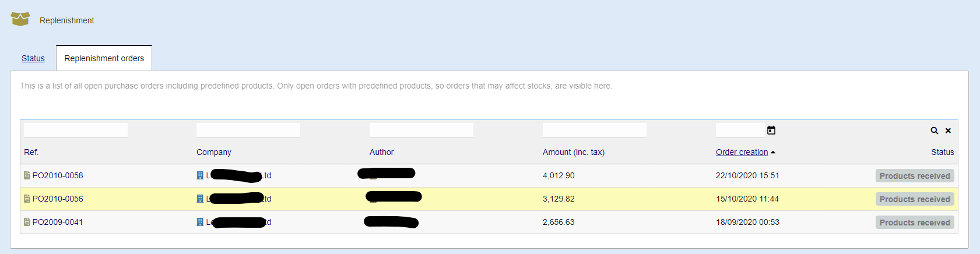Viewport: 980px width, 254px height.
Task: Click the Order creation date filter field
Action: click(740, 130)
